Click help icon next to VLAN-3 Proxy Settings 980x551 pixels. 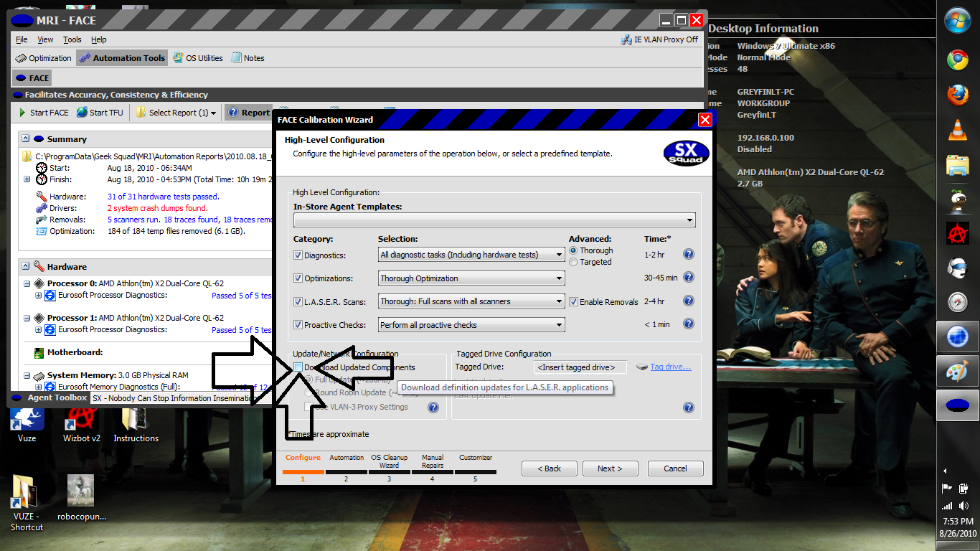(x=433, y=407)
